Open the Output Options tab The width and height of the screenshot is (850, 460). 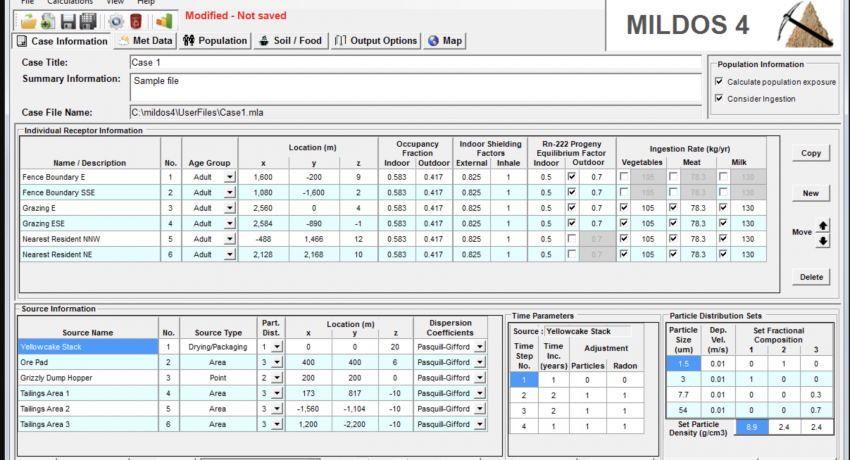click(376, 41)
